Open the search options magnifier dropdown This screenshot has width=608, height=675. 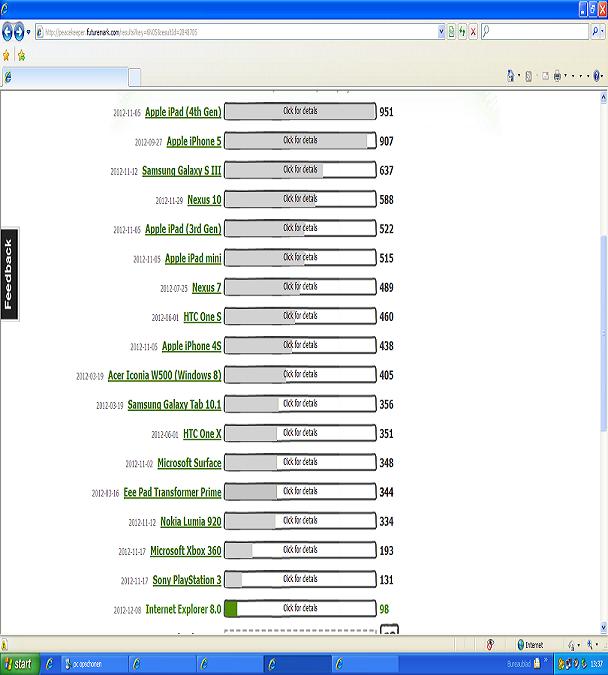pyautogui.click(x=597, y=31)
